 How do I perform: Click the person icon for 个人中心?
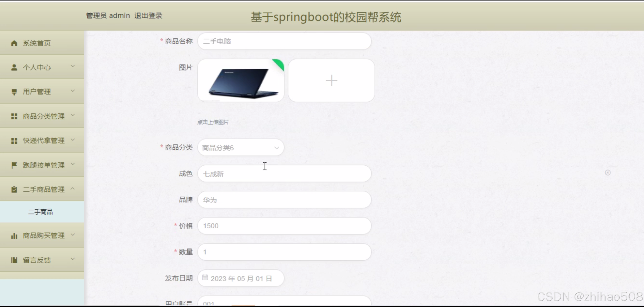tap(14, 67)
